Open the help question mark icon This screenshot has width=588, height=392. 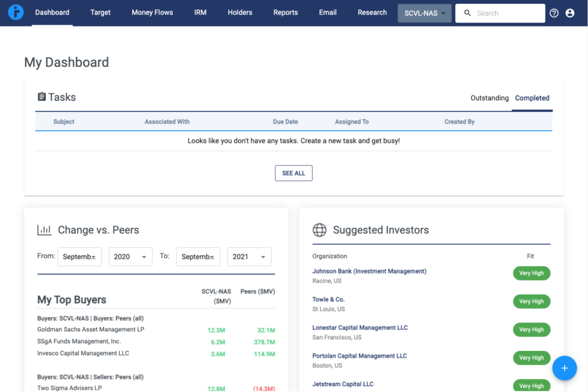click(554, 13)
